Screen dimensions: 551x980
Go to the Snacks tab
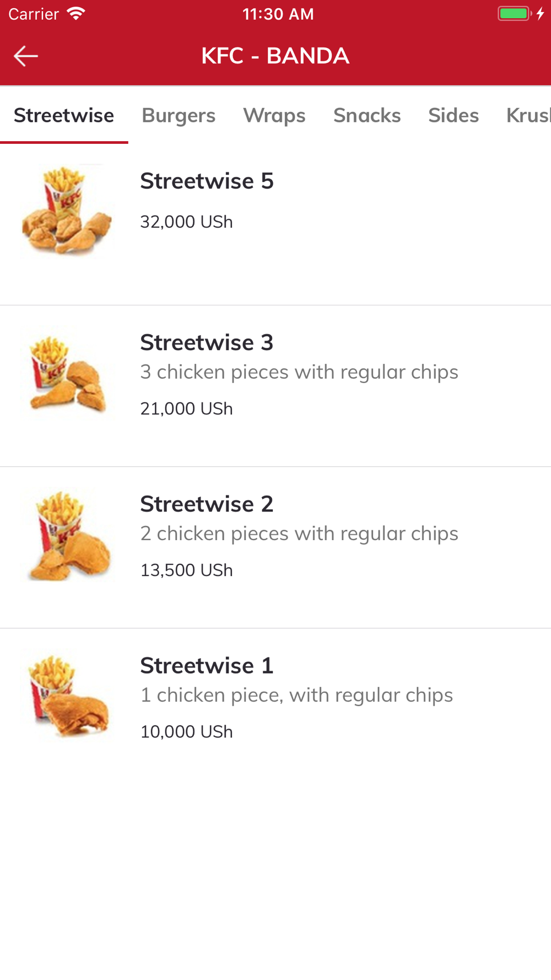367,115
